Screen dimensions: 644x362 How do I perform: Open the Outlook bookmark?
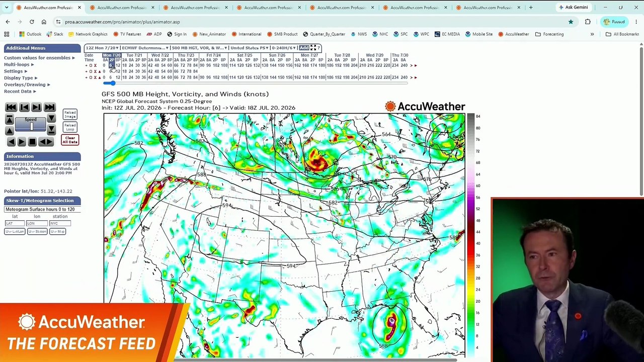30,34
